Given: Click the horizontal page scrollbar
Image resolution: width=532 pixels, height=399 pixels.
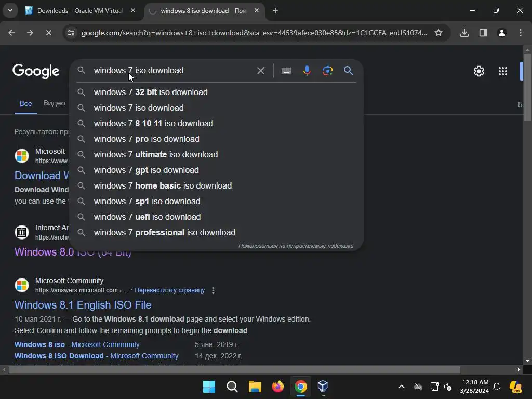Looking at the screenshot, I should click(234, 369).
